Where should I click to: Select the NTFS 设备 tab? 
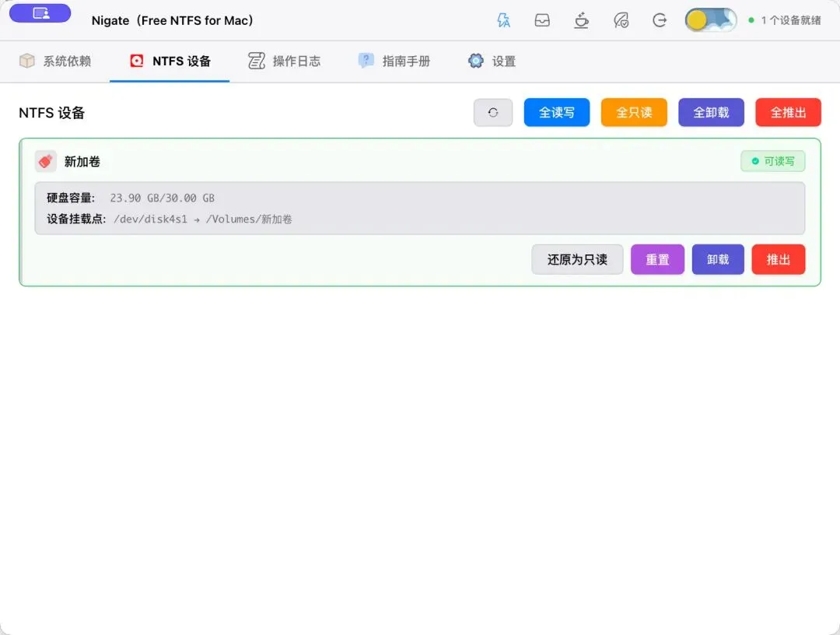(170, 61)
